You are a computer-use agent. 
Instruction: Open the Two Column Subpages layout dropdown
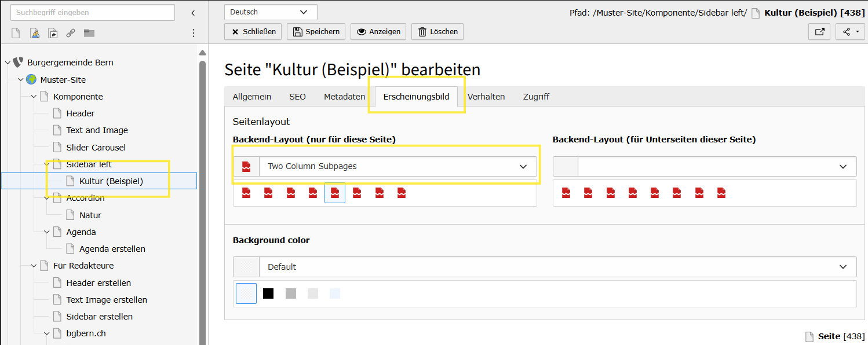(397, 167)
